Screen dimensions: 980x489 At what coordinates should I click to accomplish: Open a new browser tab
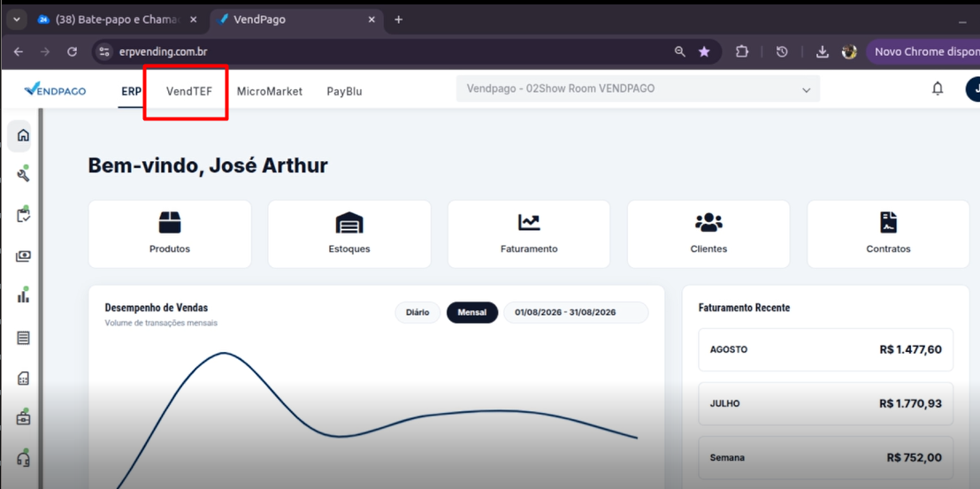398,19
